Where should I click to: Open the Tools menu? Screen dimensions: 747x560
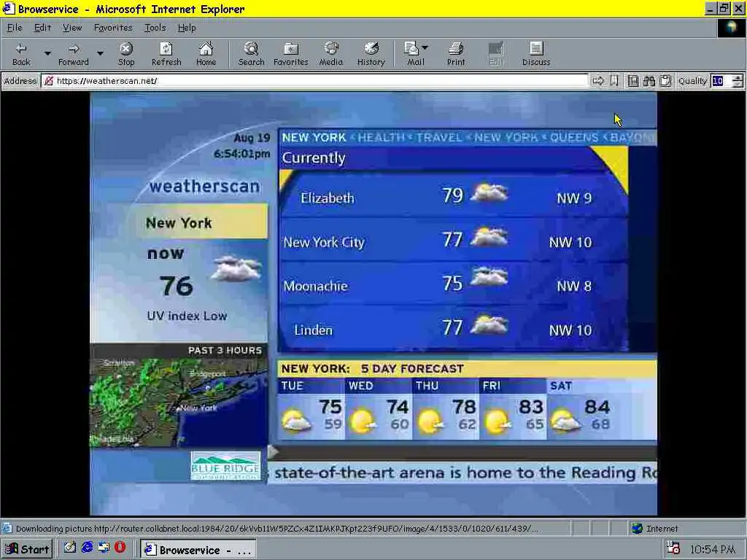pyautogui.click(x=155, y=28)
